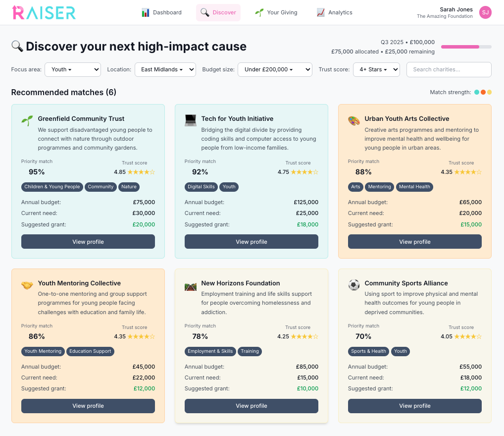Click the Youth Mentoring Collective handshake icon
The height and width of the screenshot is (436, 504).
click(x=27, y=285)
